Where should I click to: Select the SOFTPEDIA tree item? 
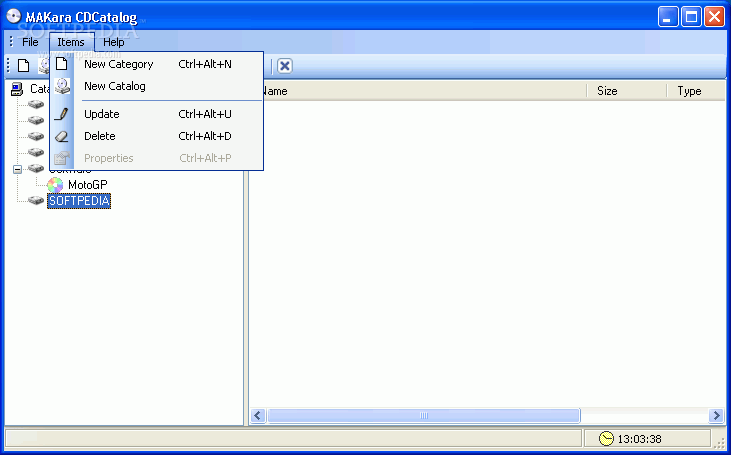[x=79, y=201]
